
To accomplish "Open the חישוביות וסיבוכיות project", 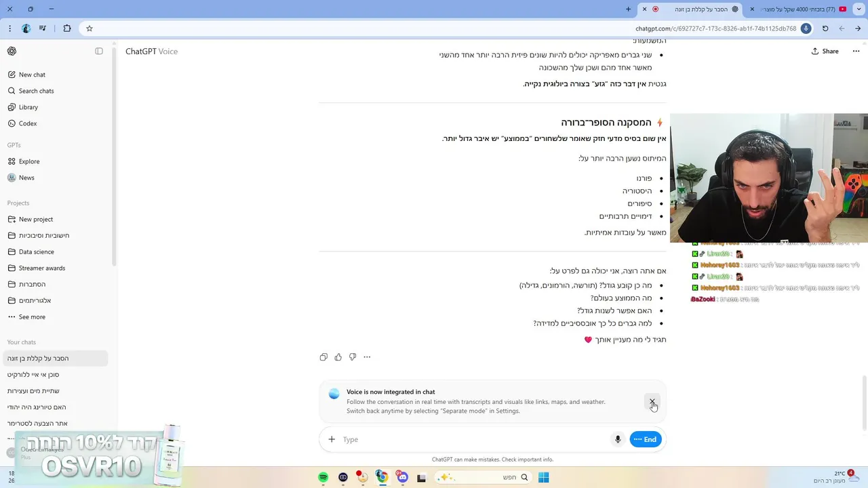I will (x=56, y=235).
